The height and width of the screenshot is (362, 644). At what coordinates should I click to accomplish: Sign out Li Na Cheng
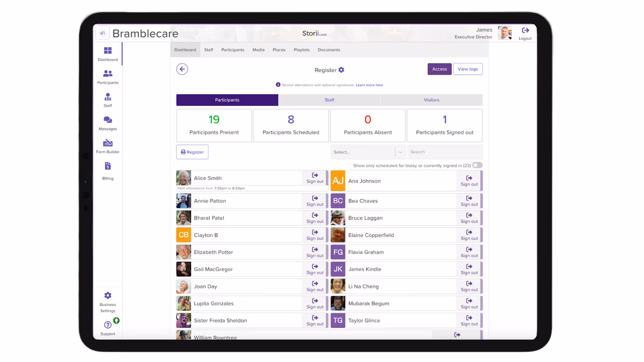(469, 286)
